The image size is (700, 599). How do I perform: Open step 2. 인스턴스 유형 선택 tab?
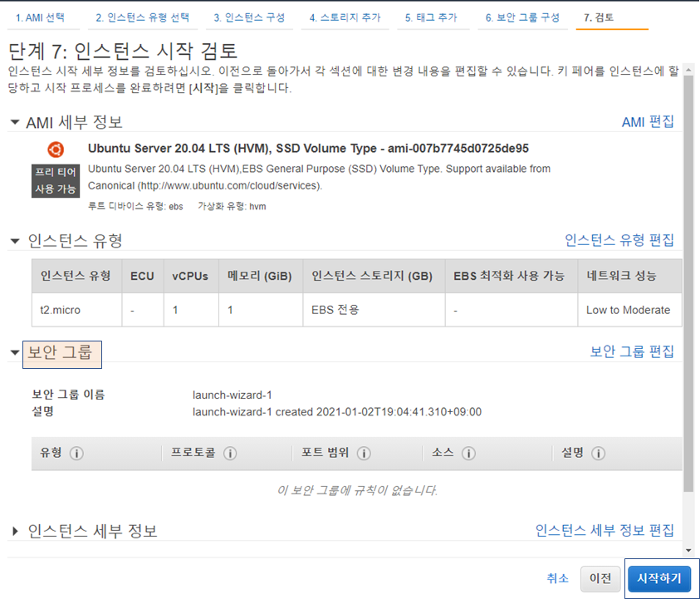pos(143,18)
